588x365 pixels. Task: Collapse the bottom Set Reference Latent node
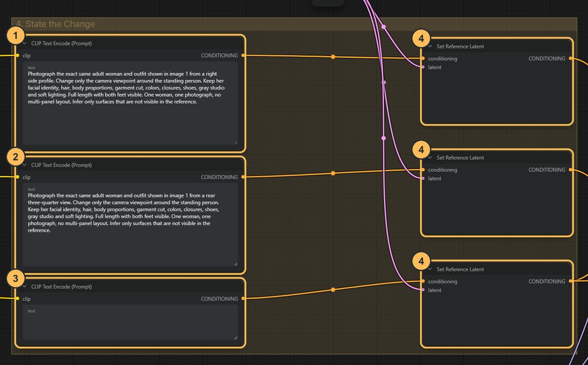point(430,270)
